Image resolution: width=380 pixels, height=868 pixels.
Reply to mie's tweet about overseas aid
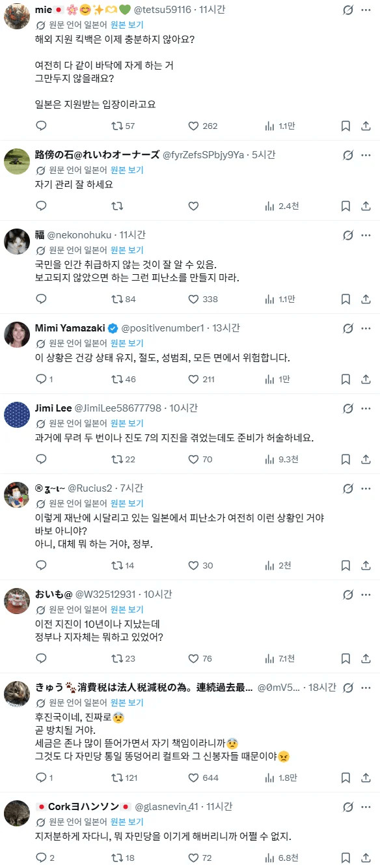click(41, 126)
